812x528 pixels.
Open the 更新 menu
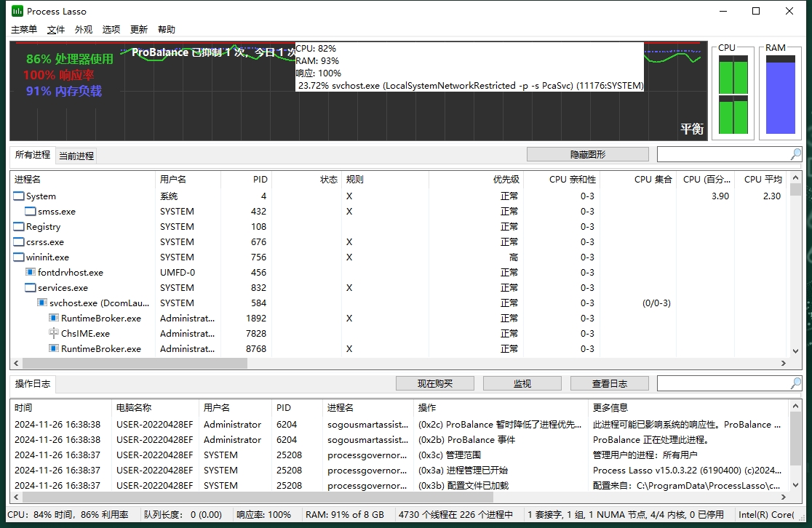139,30
